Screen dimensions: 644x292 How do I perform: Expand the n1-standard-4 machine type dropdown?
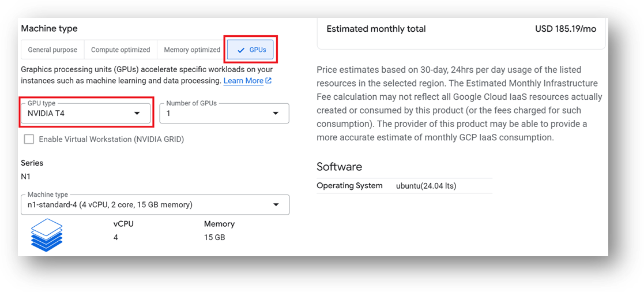155,205
